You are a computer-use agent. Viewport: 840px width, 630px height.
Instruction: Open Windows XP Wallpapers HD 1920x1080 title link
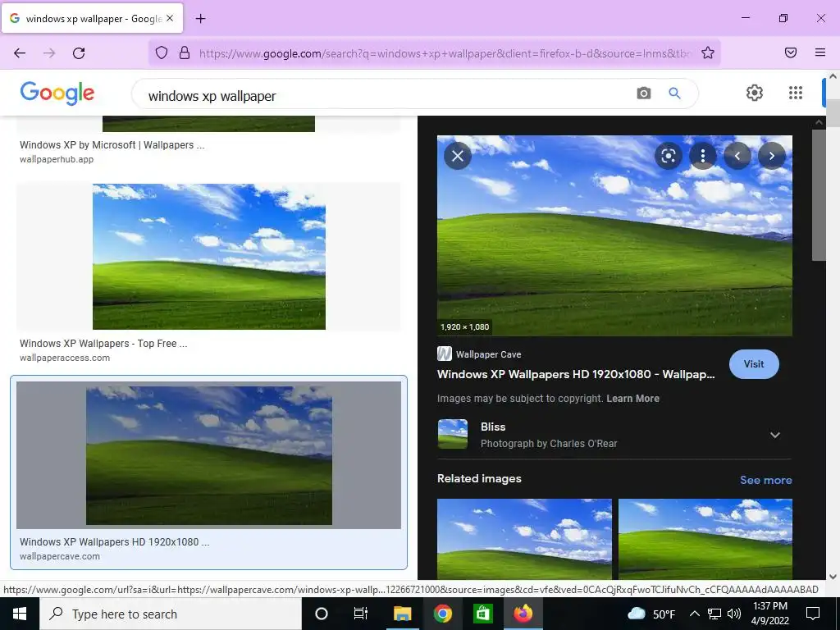576,374
